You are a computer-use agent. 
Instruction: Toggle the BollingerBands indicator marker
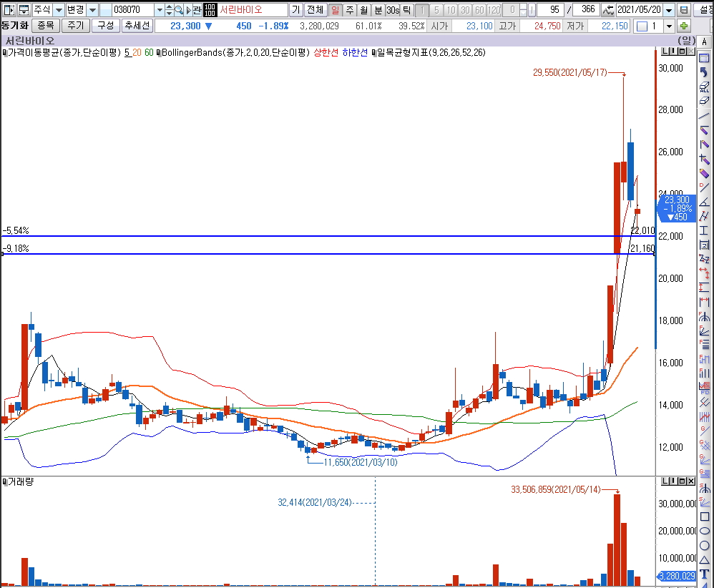(x=159, y=53)
